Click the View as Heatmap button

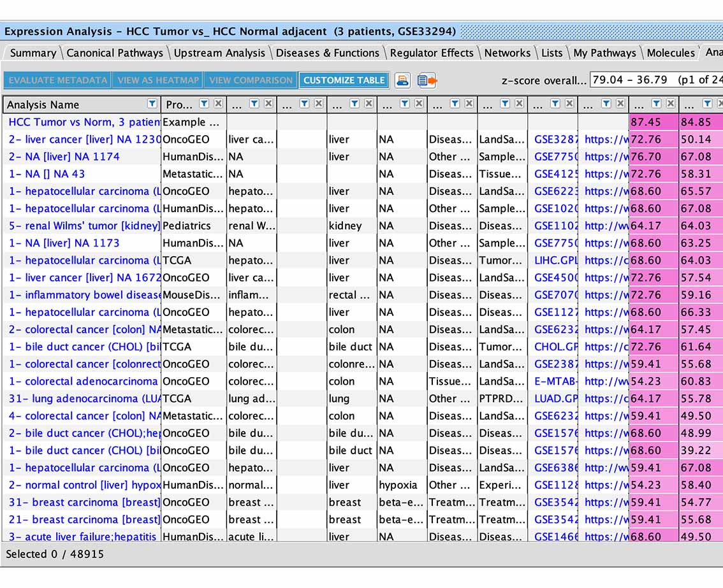[x=158, y=80]
